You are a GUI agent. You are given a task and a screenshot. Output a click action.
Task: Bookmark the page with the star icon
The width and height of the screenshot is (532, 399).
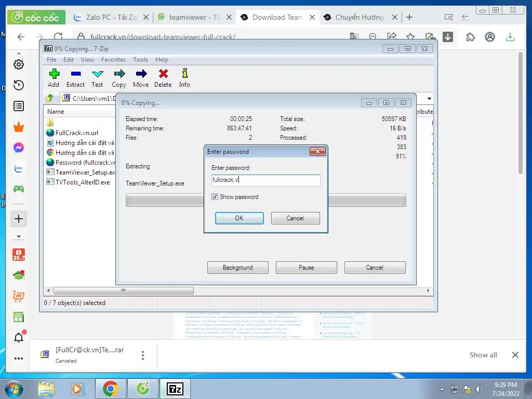click(x=410, y=37)
